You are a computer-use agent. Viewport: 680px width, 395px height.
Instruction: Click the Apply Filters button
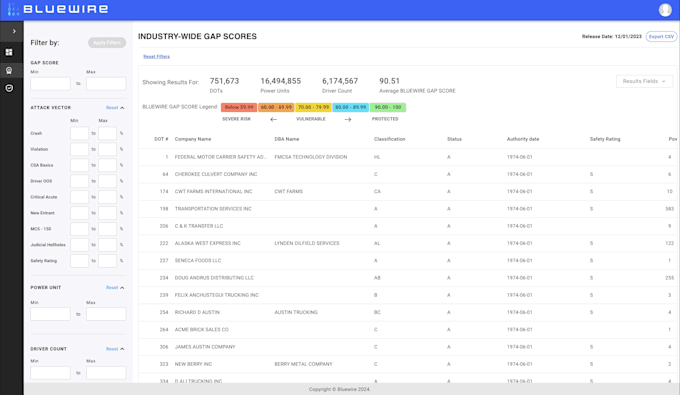click(107, 42)
